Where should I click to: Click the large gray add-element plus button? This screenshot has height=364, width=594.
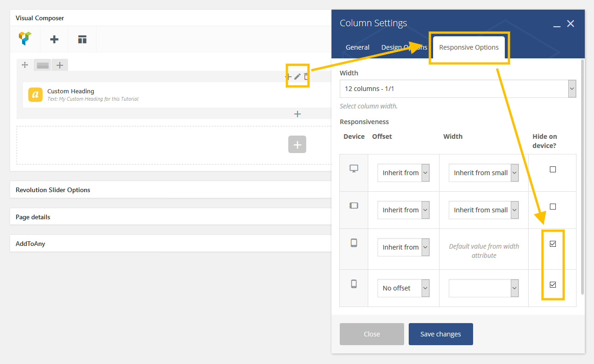click(x=297, y=145)
